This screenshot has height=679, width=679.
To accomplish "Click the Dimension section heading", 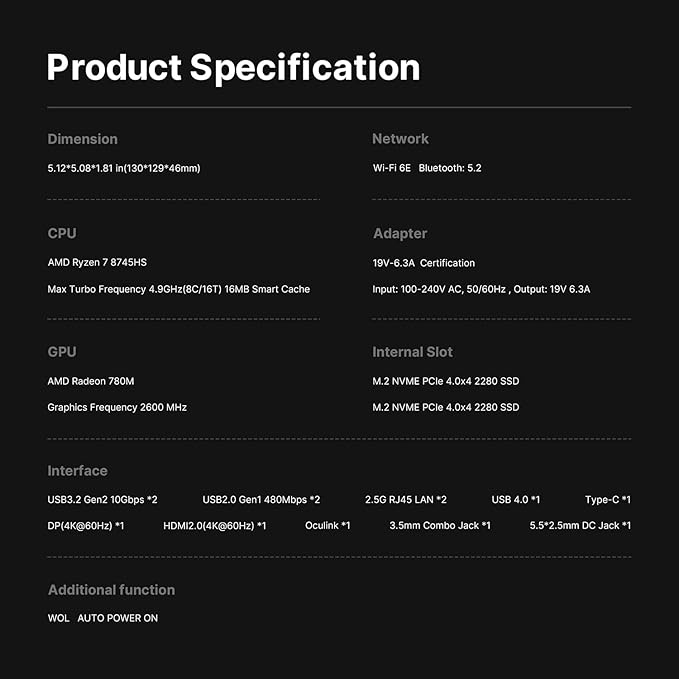I will coord(82,139).
